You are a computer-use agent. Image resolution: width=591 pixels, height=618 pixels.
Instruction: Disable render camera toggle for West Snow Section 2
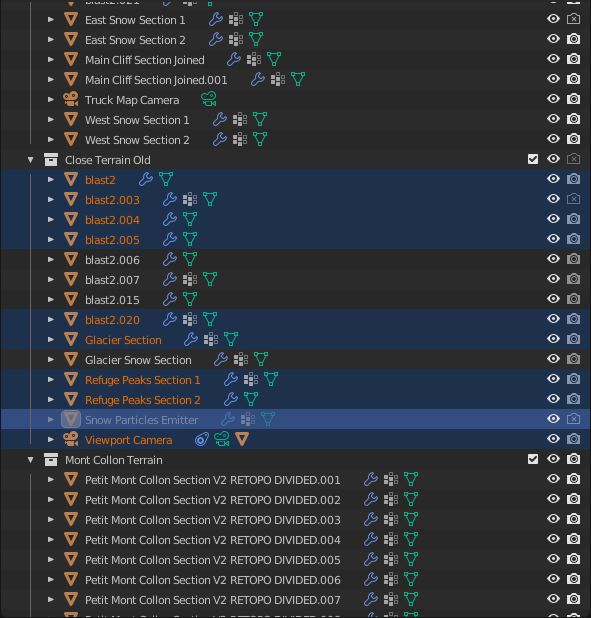[573, 139]
